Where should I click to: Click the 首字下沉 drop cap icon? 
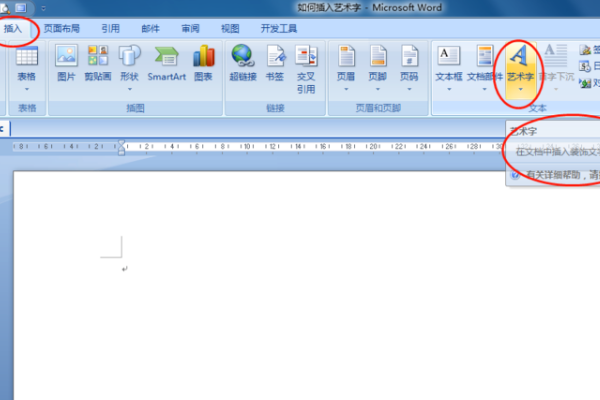point(556,56)
